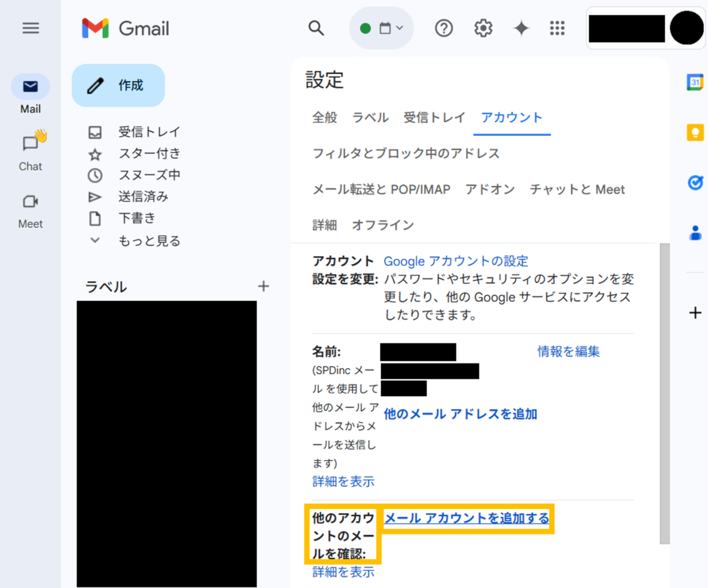Click 他のメール アドレスを追加 link
The height and width of the screenshot is (588, 708).
tap(460, 414)
